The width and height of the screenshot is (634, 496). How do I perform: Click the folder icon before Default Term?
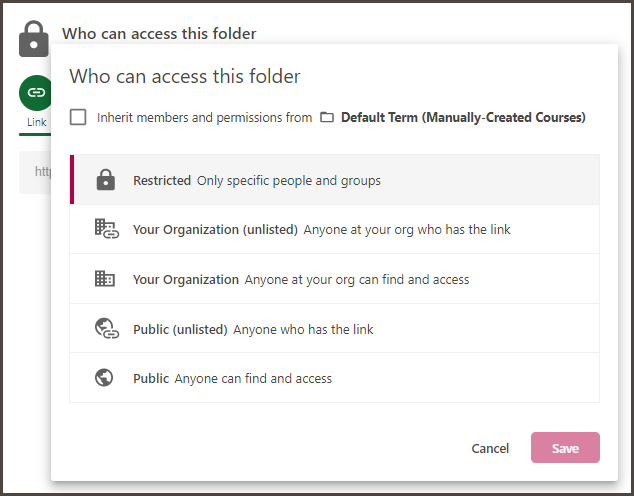(x=327, y=118)
